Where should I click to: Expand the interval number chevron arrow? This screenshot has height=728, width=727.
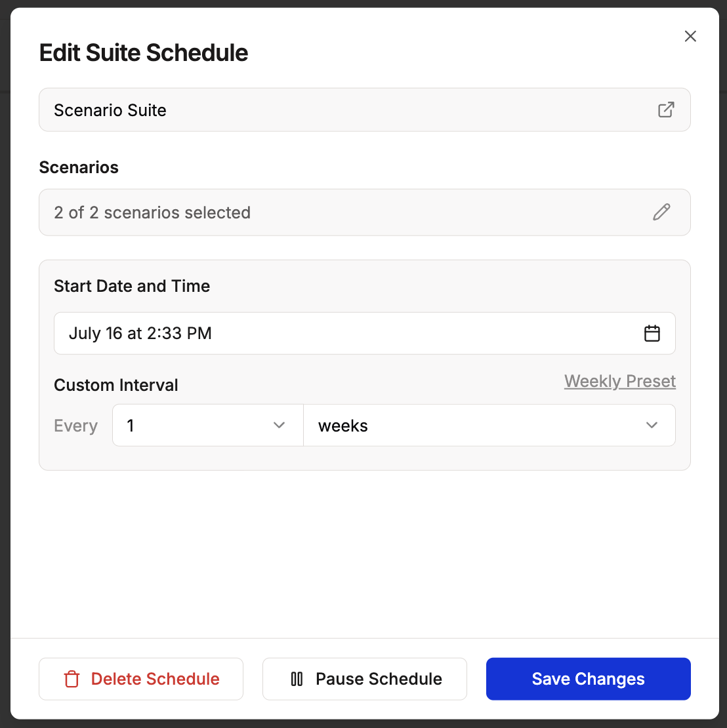click(279, 426)
